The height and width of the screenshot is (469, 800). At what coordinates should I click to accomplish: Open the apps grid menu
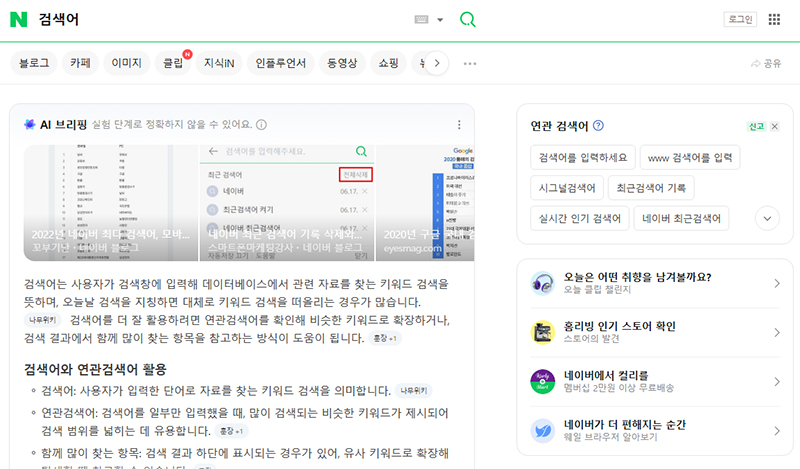click(774, 20)
